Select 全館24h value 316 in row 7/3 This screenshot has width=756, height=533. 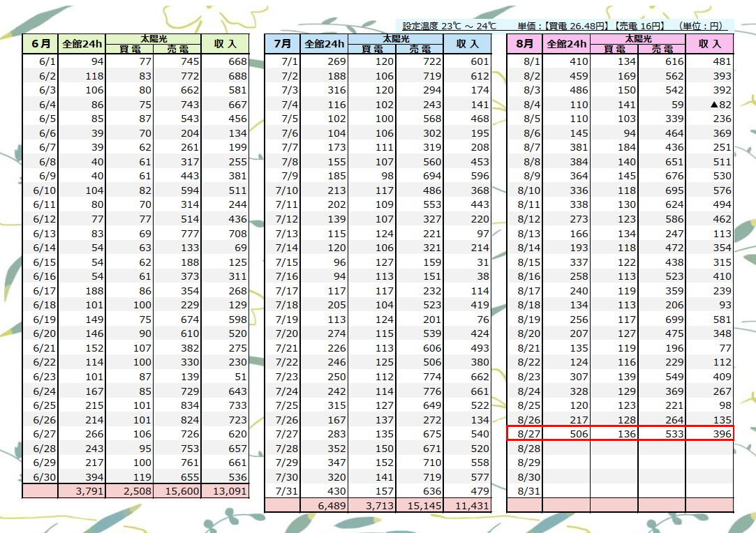coord(324,90)
